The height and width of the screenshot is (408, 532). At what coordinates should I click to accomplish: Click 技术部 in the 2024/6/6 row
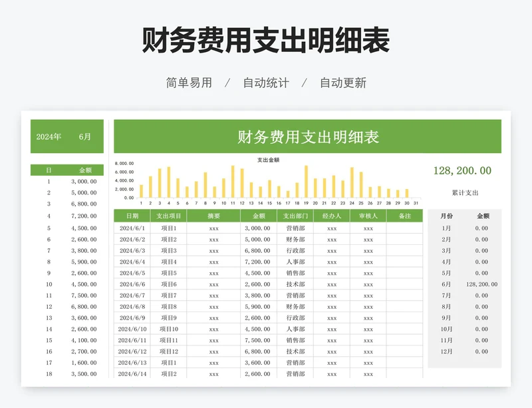pyautogui.click(x=295, y=284)
